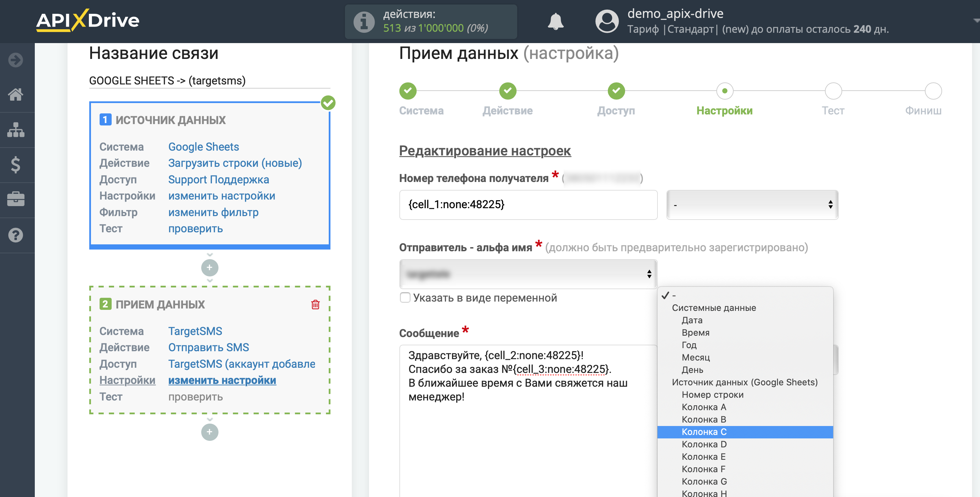The width and height of the screenshot is (980, 497).
Task: Toggle Указать в виде переменной checkbox
Action: (x=405, y=297)
